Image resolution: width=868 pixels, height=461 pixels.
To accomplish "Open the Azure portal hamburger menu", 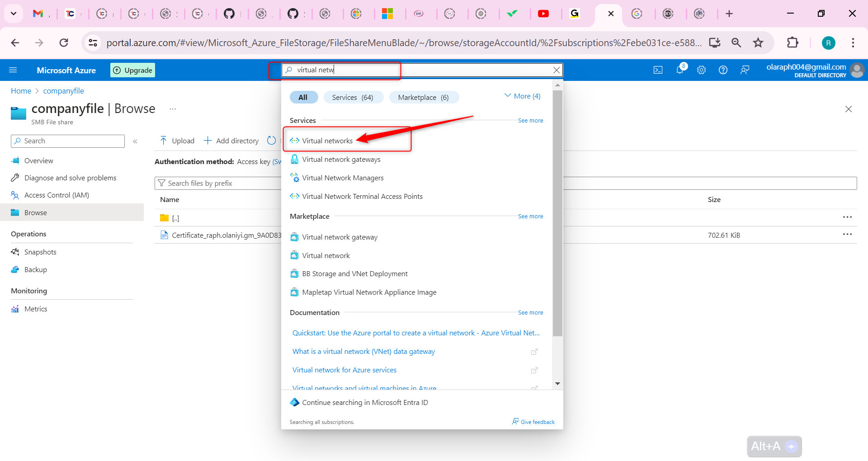I will (13, 70).
